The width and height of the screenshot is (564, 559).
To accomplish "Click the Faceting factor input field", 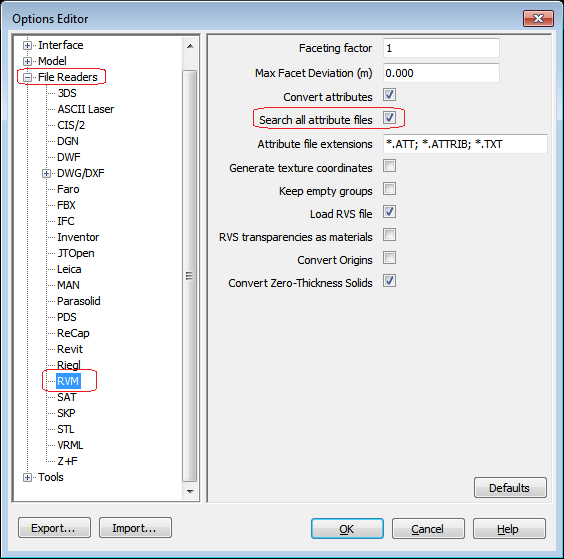I will click(x=441, y=48).
